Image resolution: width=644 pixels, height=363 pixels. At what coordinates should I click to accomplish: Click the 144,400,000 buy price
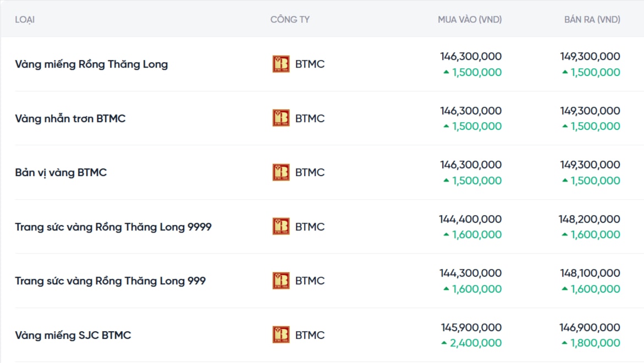point(470,219)
